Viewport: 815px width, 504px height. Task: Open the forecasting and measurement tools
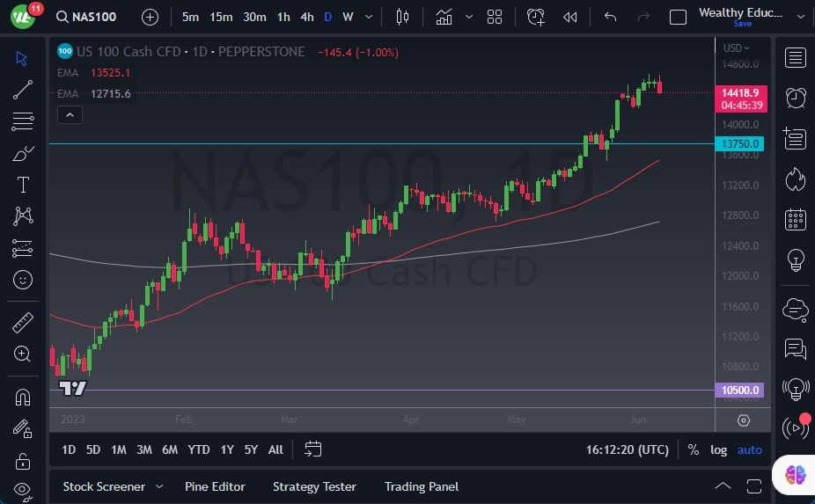point(22,248)
